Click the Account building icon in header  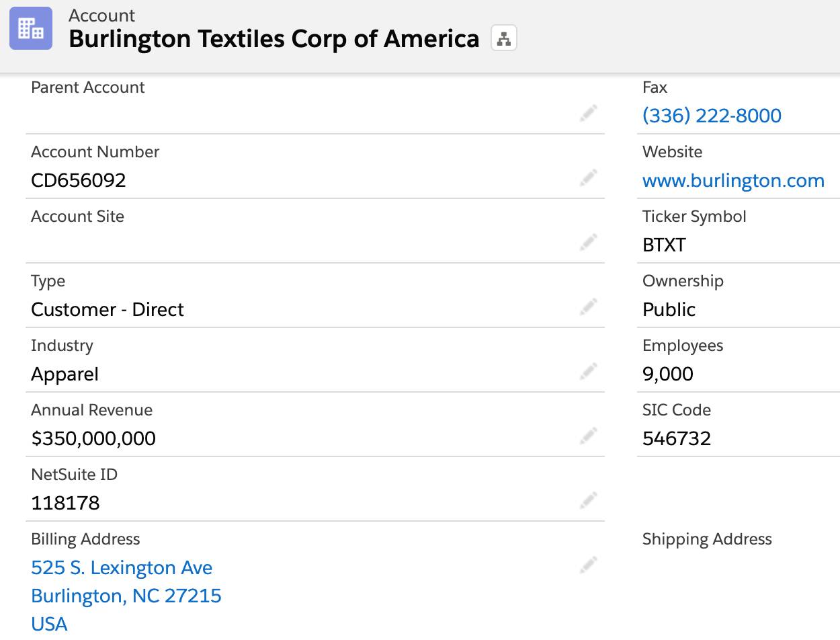tap(31, 28)
